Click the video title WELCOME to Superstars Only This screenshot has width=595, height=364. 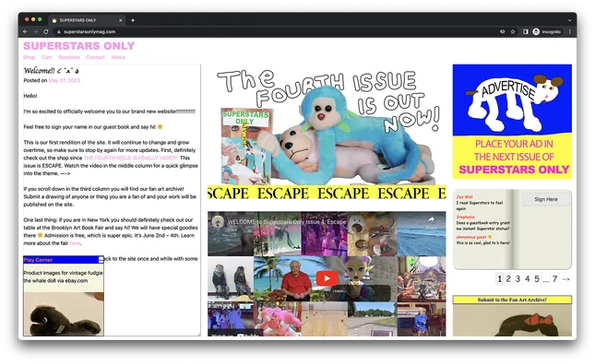click(x=287, y=222)
